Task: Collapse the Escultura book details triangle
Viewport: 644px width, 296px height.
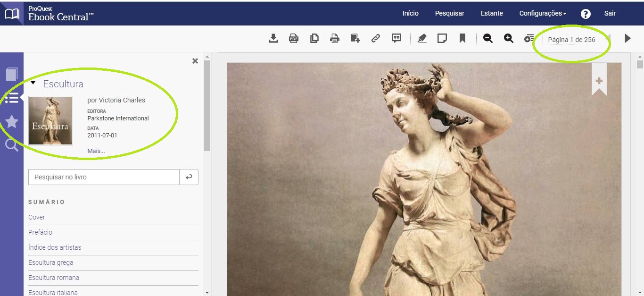Action: tap(33, 83)
